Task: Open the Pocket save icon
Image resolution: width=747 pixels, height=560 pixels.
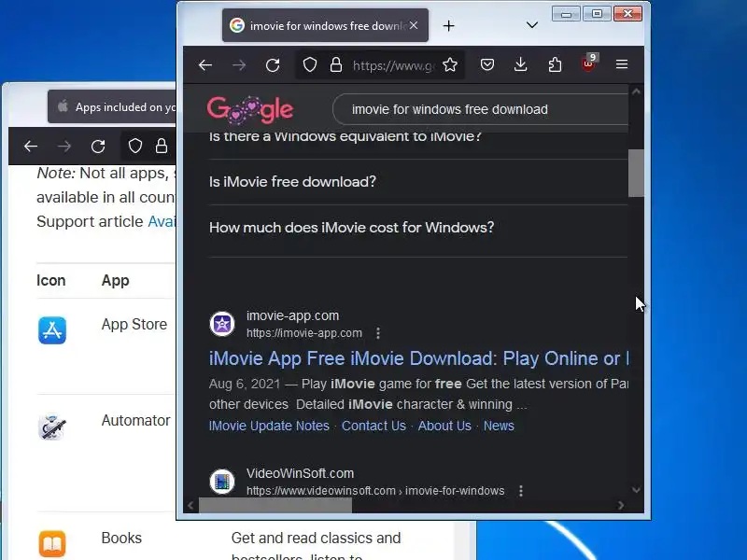Action: click(486, 64)
